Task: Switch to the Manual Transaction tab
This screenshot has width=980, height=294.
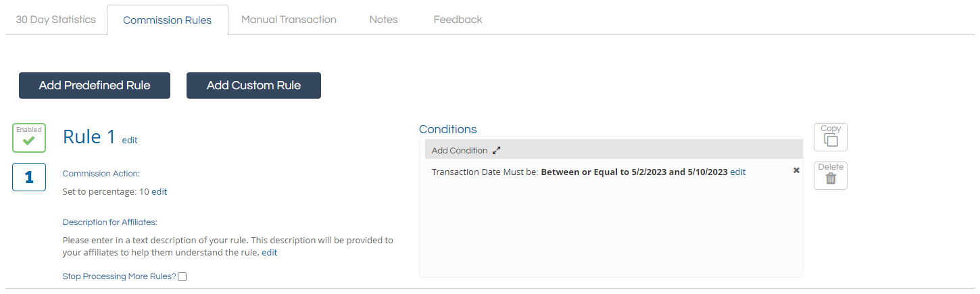Action: 289,20
